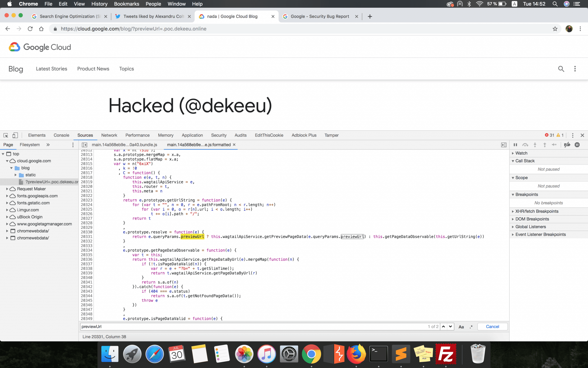Viewport: 588px width, 368px height.
Task: Click the step over function icon
Action: coord(525,145)
